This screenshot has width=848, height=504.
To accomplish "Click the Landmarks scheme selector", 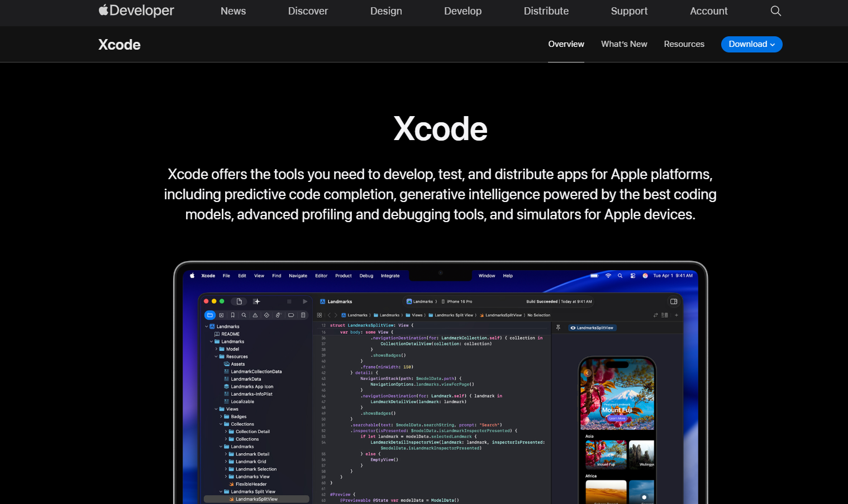I will click(x=420, y=301).
